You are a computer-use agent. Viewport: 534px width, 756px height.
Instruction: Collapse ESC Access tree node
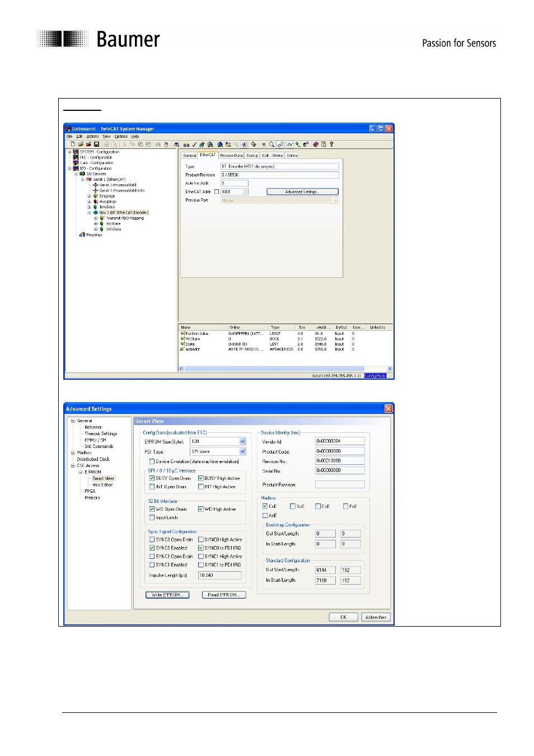pos(73,465)
